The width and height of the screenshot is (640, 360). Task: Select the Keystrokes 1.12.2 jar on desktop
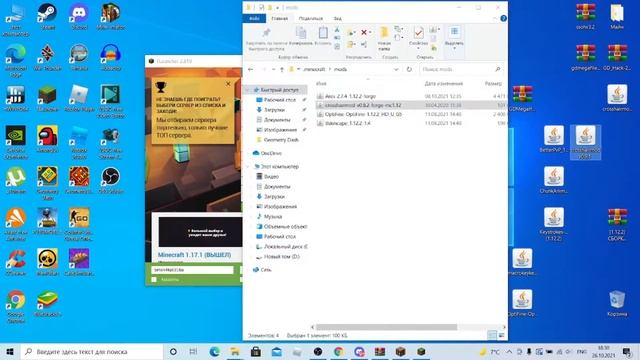[553, 224]
